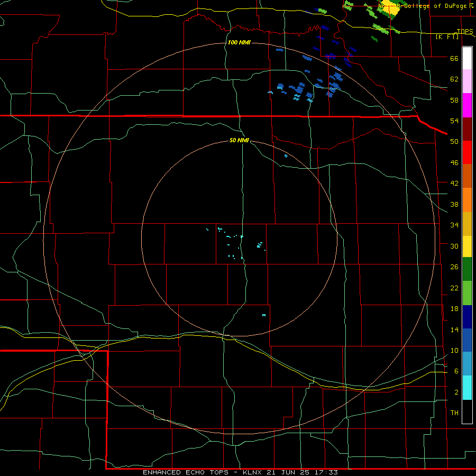The width and height of the screenshot is (476, 476).
Task: Click the light green legend swatch
Action: tap(467, 293)
